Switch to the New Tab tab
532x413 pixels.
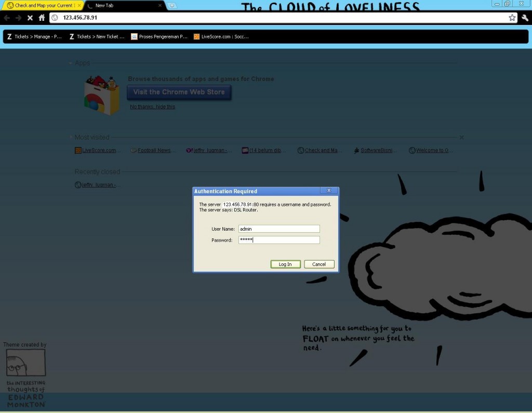point(124,5)
